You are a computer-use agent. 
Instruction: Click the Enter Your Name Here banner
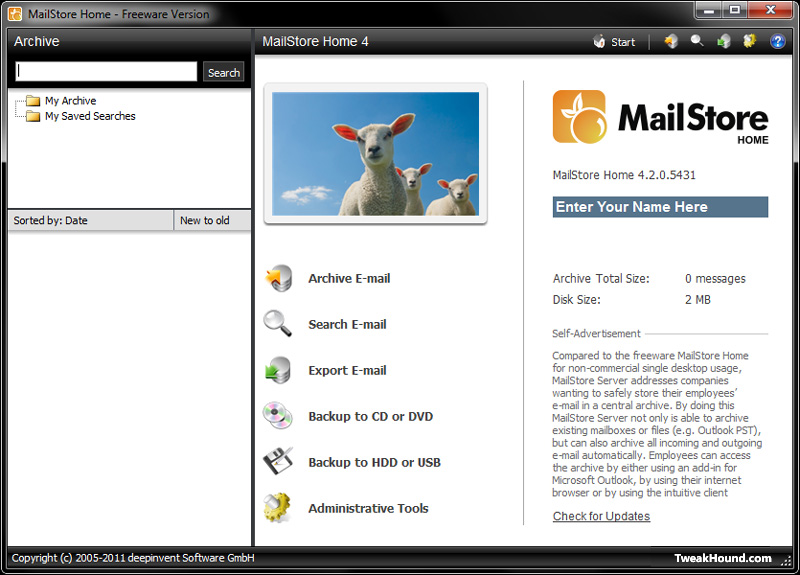[660, 207]
